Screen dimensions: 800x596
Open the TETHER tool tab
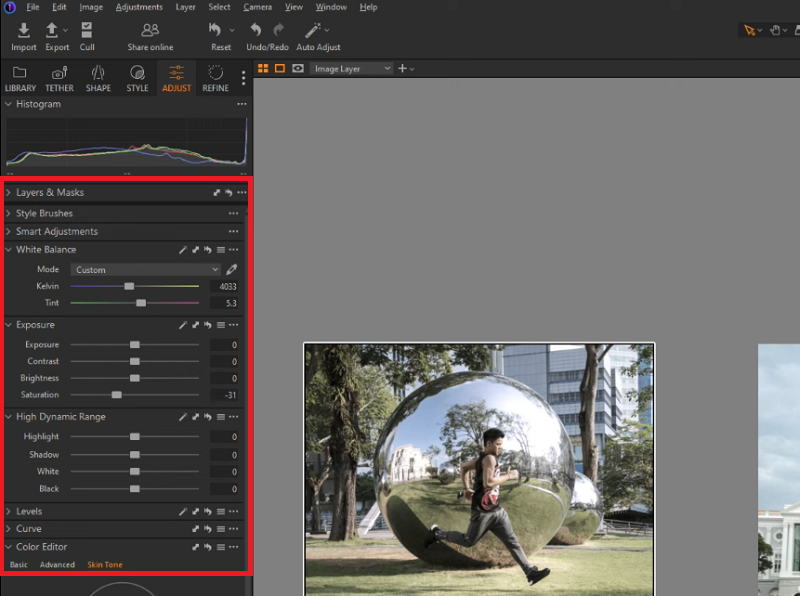(x=59, y=79)
